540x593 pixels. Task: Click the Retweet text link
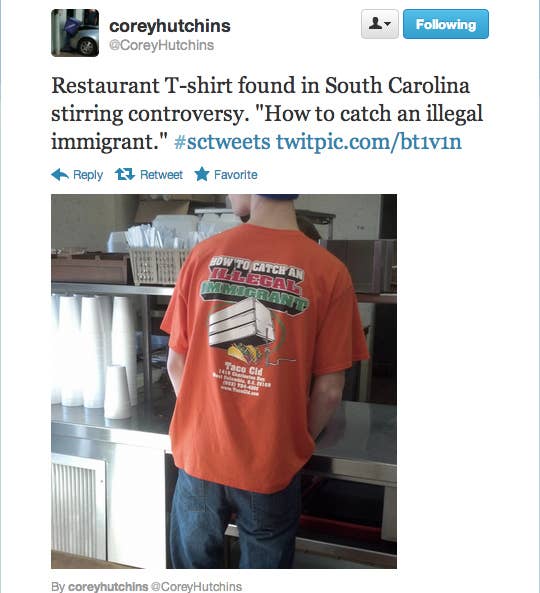161,175
